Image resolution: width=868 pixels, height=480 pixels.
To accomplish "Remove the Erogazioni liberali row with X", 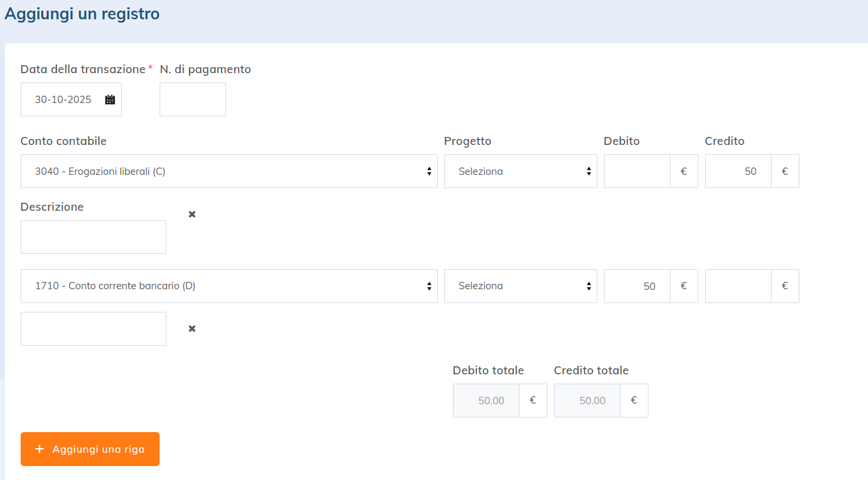I will (192, 214).
